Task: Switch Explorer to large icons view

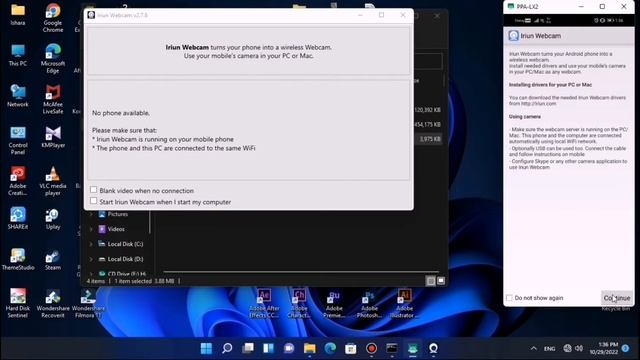Action: point(441,281)
